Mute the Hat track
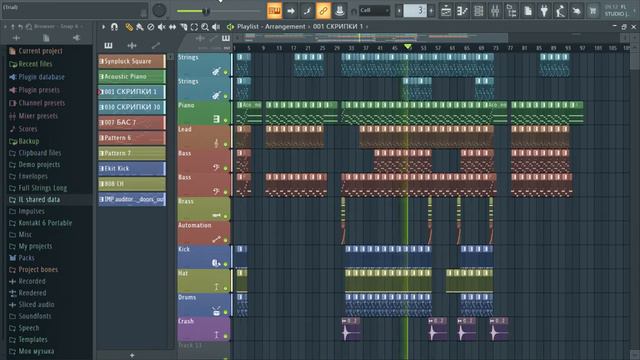 [x=225, y=289]
